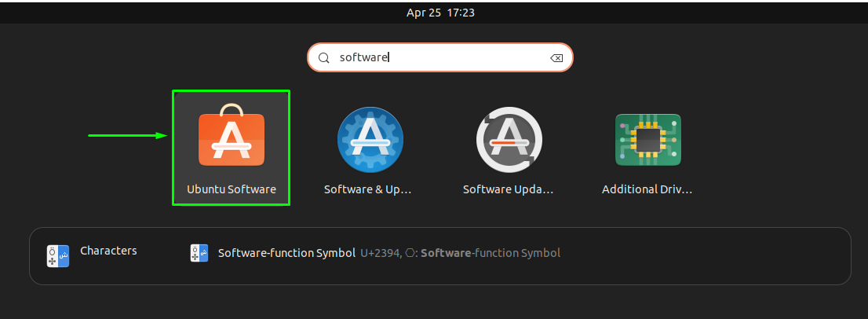Viewport: 868px width, 319px height.
Task: Click the magnifier icon in search bar
Action: click(325, 57)
